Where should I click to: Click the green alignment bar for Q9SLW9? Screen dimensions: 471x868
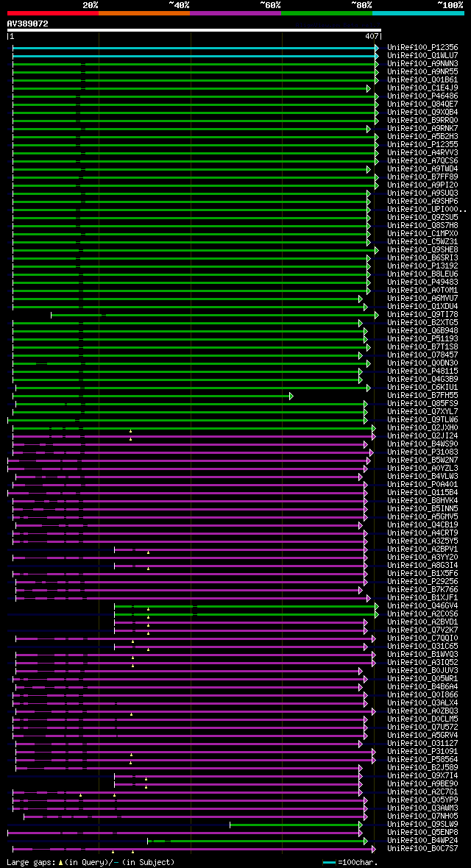(296, 825)
